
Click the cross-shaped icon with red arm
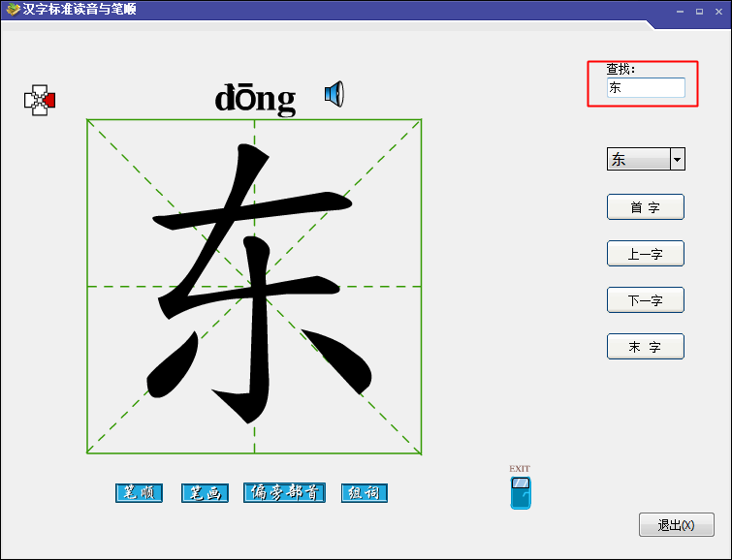40,100
